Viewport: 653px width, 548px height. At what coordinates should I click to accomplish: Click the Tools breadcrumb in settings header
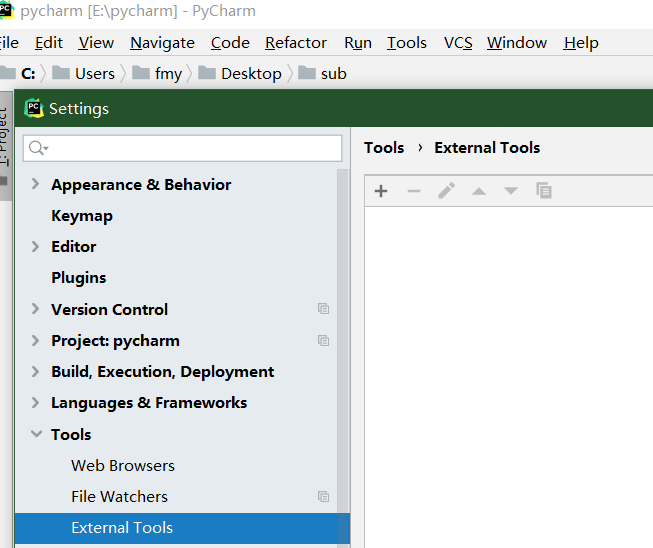pos(384,148)
